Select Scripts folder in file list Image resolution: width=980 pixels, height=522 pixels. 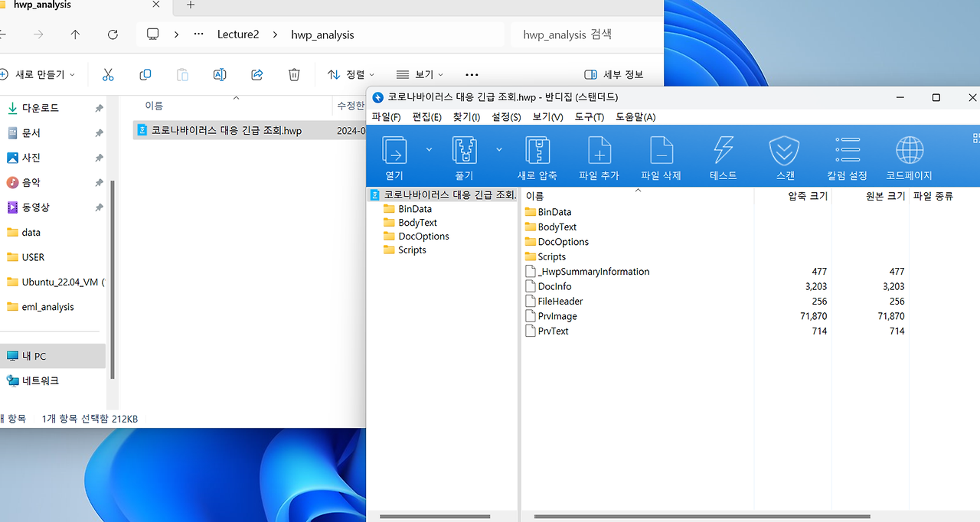click(545, 257)
